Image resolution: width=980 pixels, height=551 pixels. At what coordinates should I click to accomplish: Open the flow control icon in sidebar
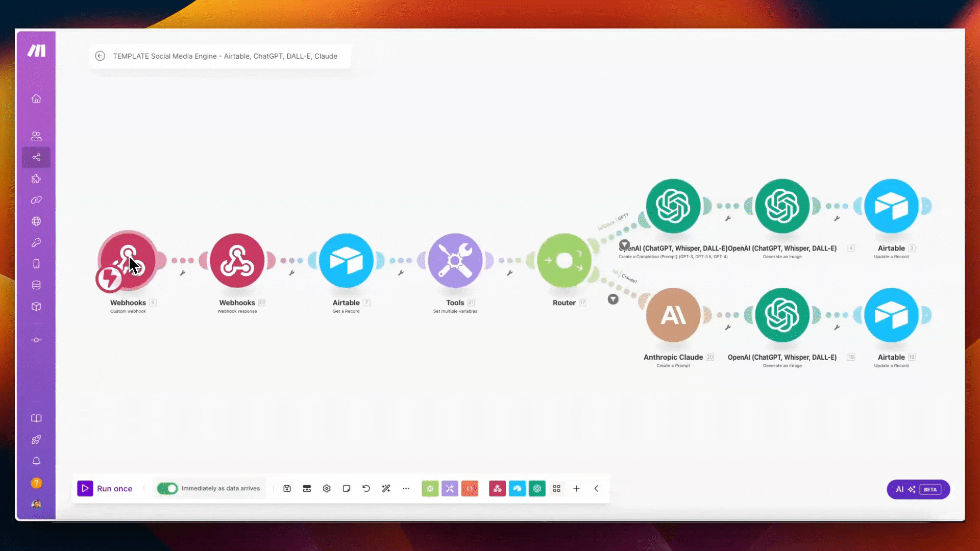[x=36, y=340]
